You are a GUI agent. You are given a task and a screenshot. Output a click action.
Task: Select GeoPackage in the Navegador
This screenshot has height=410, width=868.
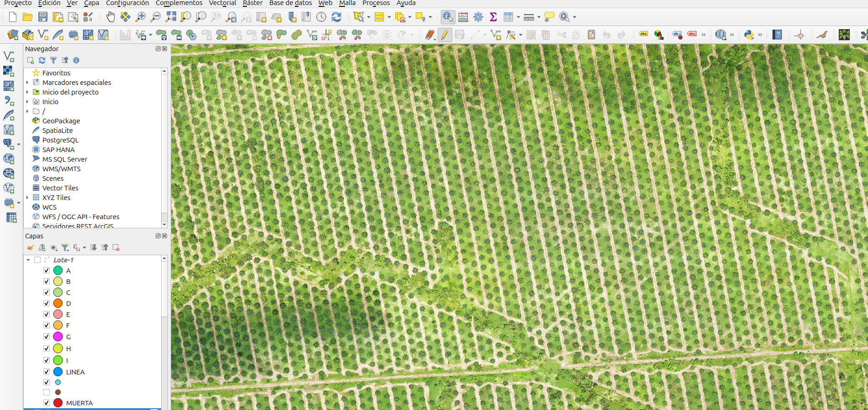tap(61, 121)
